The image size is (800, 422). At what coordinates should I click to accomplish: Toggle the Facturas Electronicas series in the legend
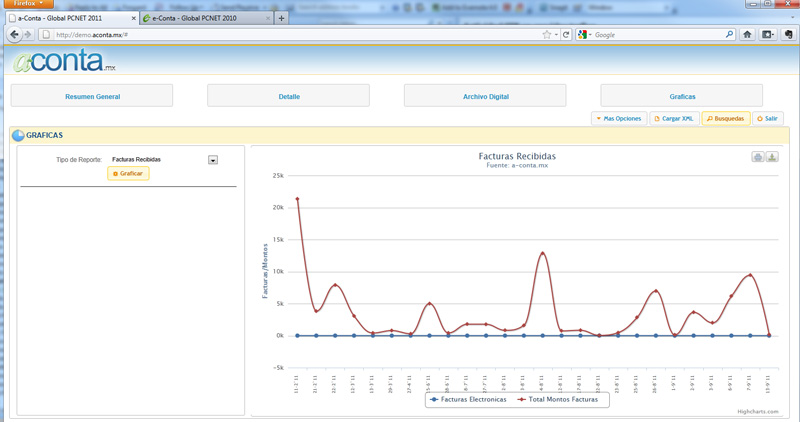pyautogui.click(x=468, y=400)
